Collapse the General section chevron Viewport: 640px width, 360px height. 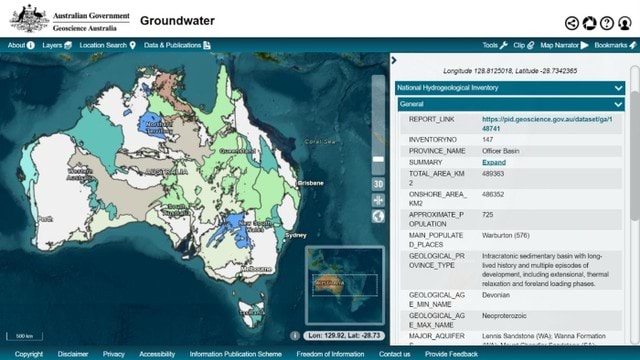(x=618, y=104)
